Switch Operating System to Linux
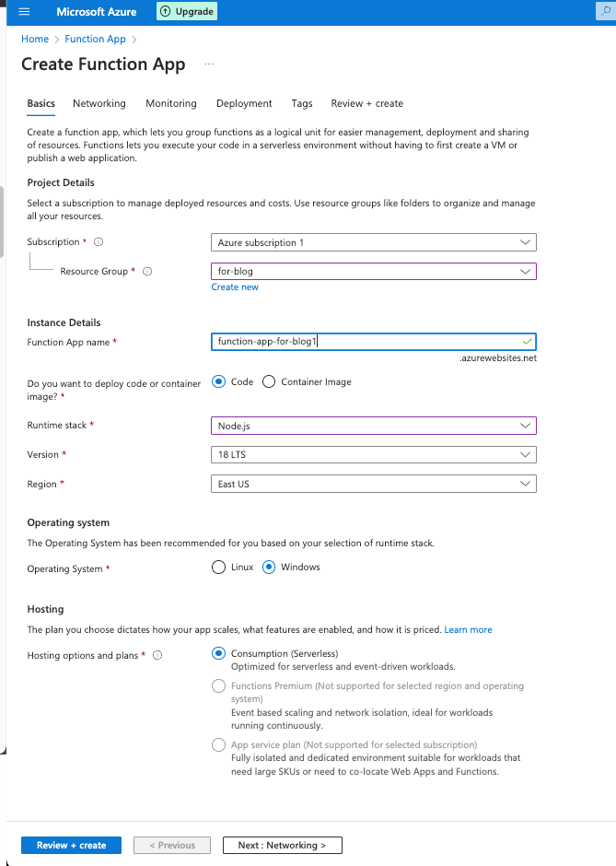Screen dimensions: 616x866 [218, 567]
